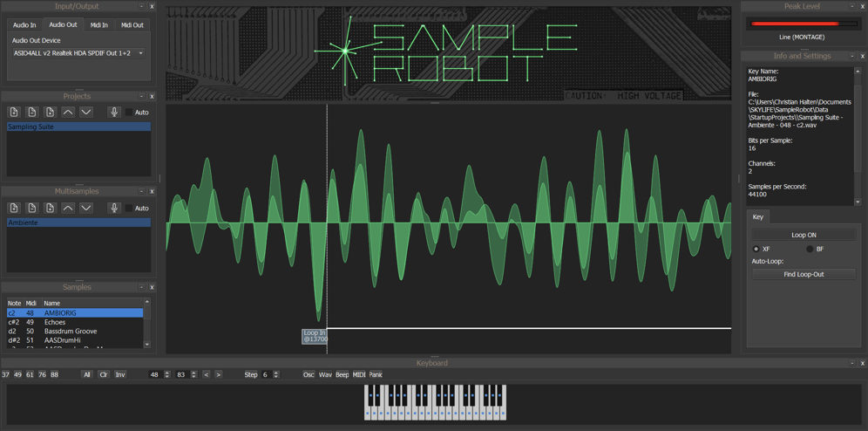This screenshot has height=431, width=868.
Task: Duplicate multisample icon in Multisamples panel
Action: click(51, 208)
